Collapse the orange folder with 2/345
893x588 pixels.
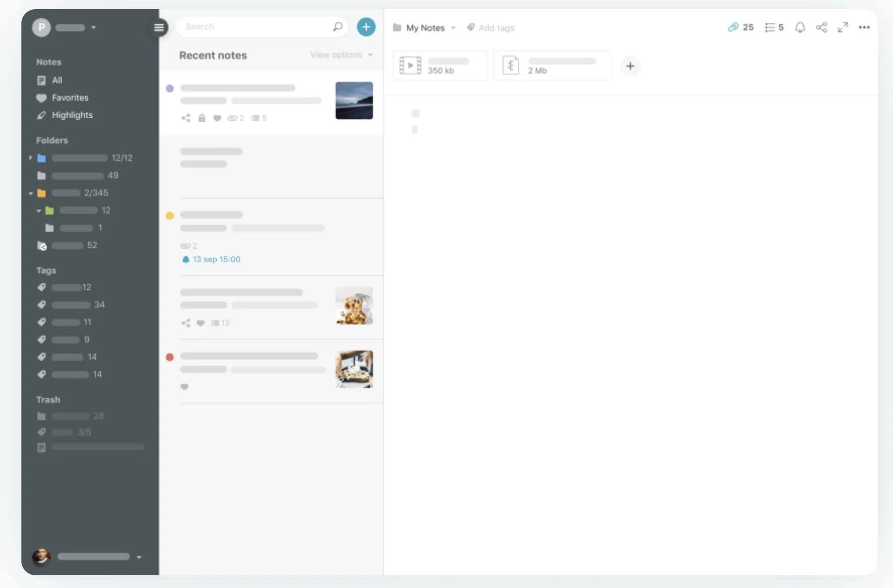point(31,193)
